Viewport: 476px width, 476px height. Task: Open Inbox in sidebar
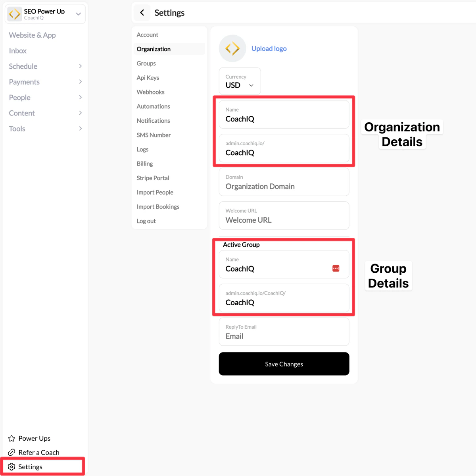pos(18,51)
